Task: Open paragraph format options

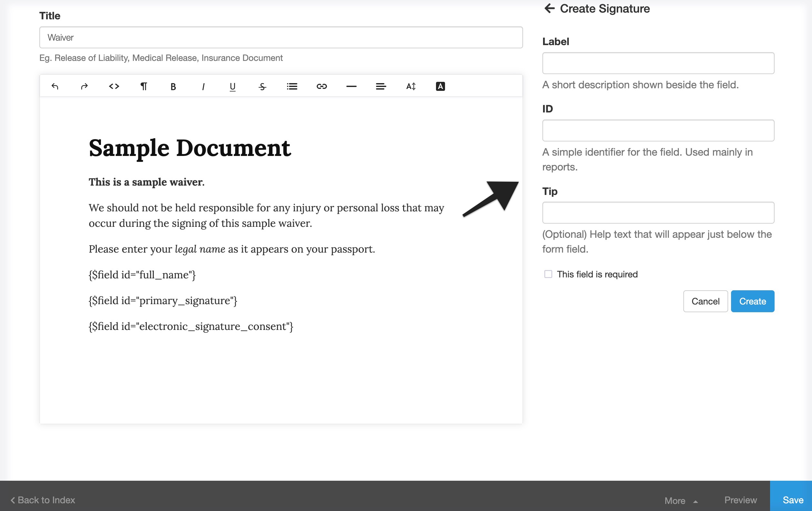Action: click(x=144, y=87)
